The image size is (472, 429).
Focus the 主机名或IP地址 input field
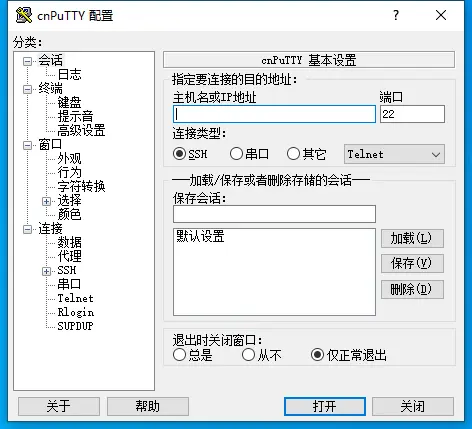point(274,114)
